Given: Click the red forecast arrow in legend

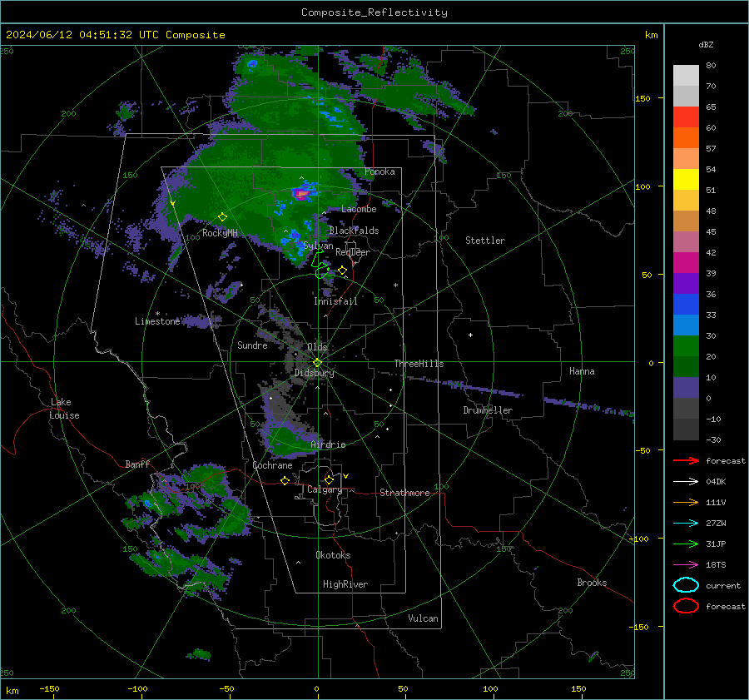Looking at the screenshot, I should pyautogui.click(x=686, y=460).
